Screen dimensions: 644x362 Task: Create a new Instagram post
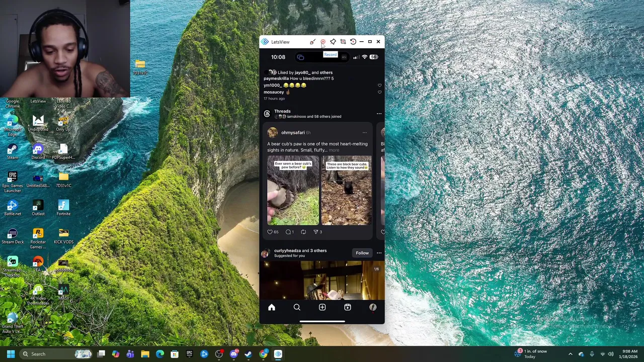(x=322, y=307)
